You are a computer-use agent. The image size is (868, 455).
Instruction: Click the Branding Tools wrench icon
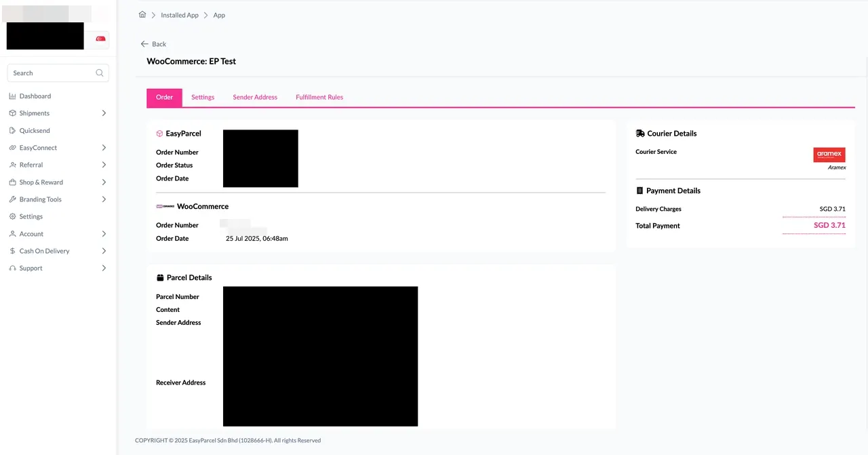click(12, 199)
